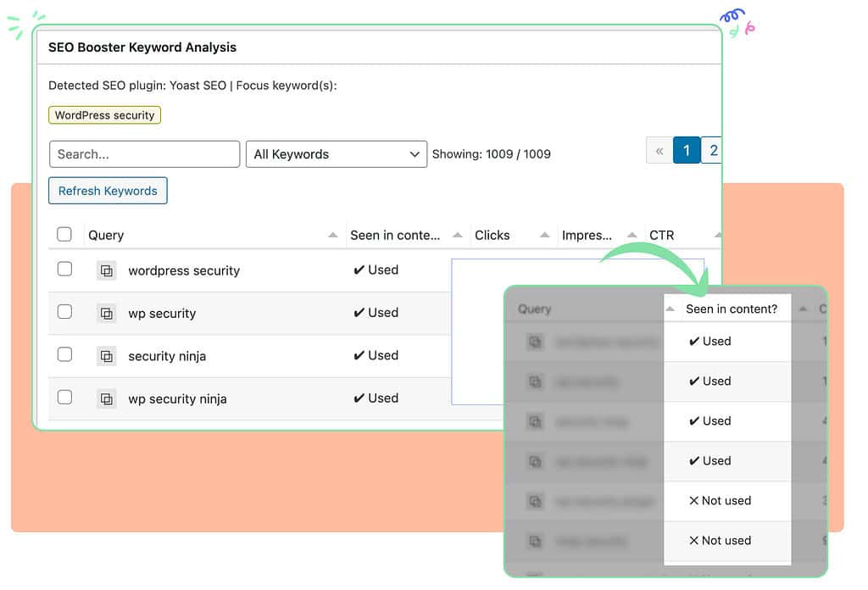This screenshot has height=590, width=868.
Task: Click the 'WordPress security' focus keyword tag
Action: coord(104,115)
